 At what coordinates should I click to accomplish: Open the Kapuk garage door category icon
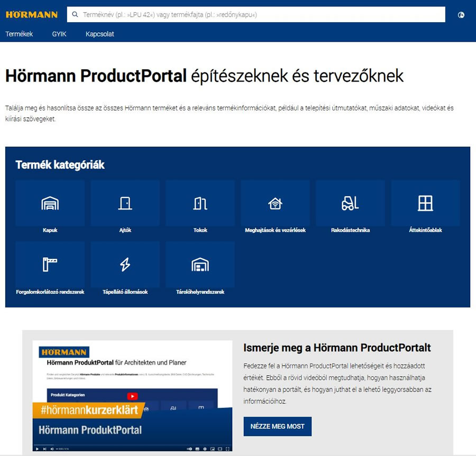(x=50, y=203)
